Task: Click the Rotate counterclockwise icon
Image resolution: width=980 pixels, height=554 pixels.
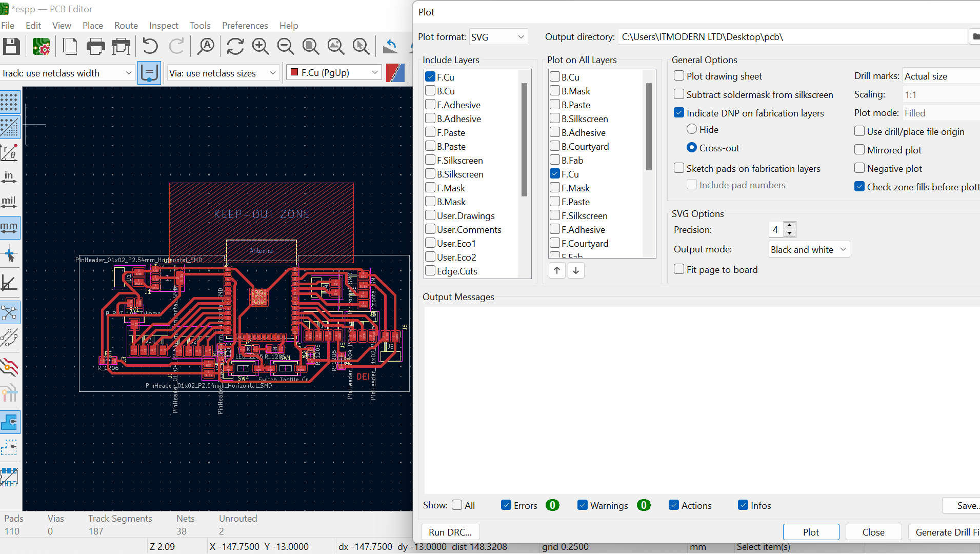Action: pyautogui.click(x=390, y=47)
